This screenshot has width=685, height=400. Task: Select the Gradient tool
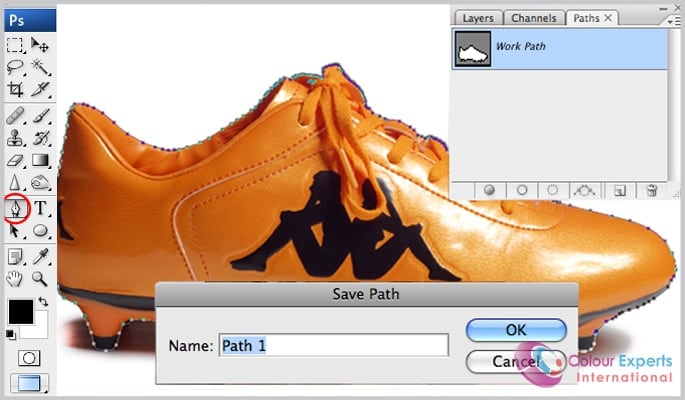click(41, 160)
